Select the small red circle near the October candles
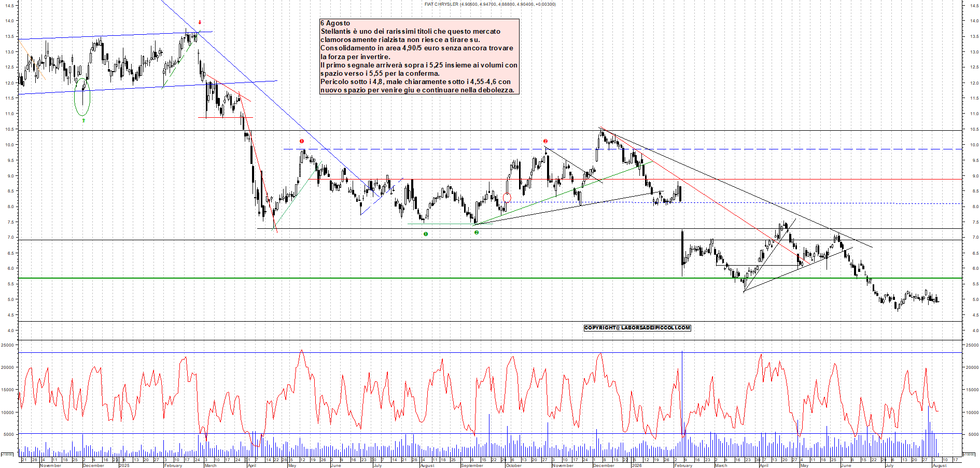 [x=507, y=197]
